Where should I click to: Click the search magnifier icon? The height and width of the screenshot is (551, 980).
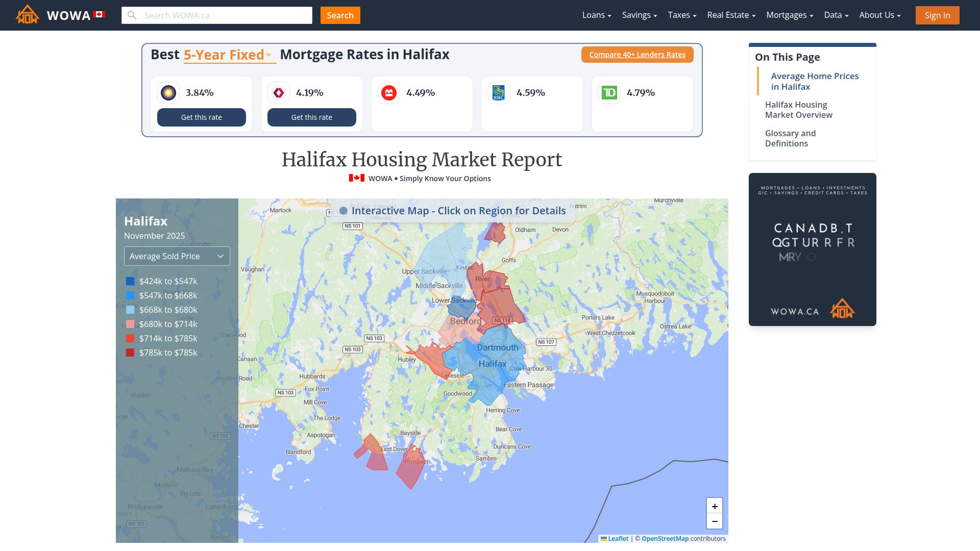[132, 15]
